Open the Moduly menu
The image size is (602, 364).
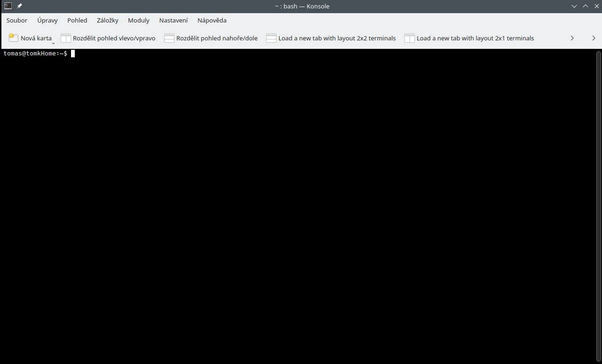coord(139,20)
